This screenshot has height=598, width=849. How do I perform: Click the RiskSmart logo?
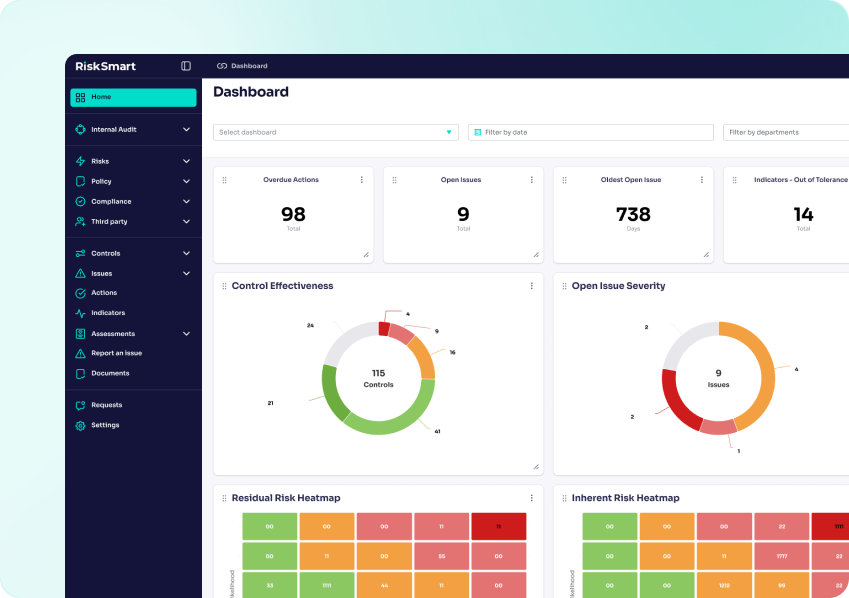click(x=103, y=66)
